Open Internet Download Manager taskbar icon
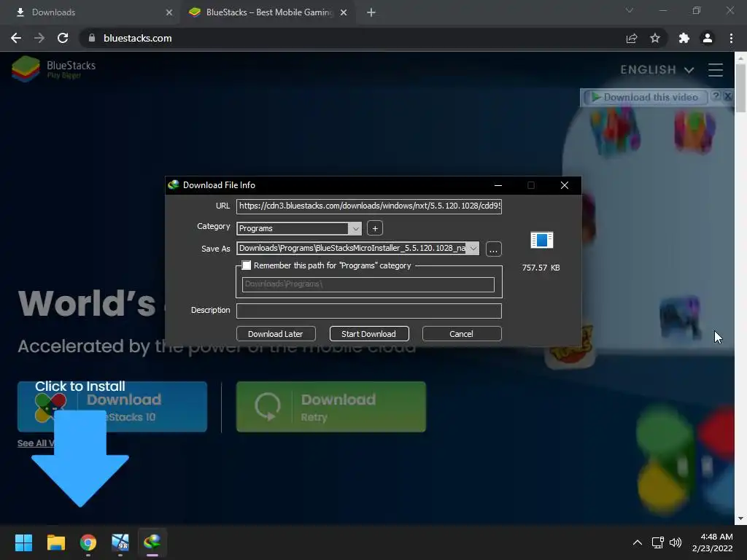This screenshot has height=560, width=747. click(x=152, y=542)
